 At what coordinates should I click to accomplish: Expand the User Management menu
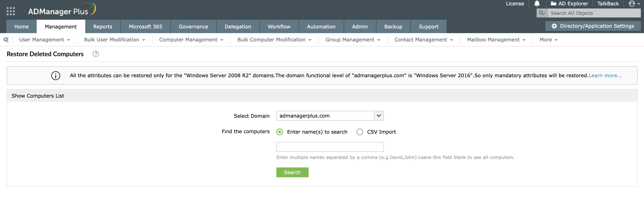point(45,40)
